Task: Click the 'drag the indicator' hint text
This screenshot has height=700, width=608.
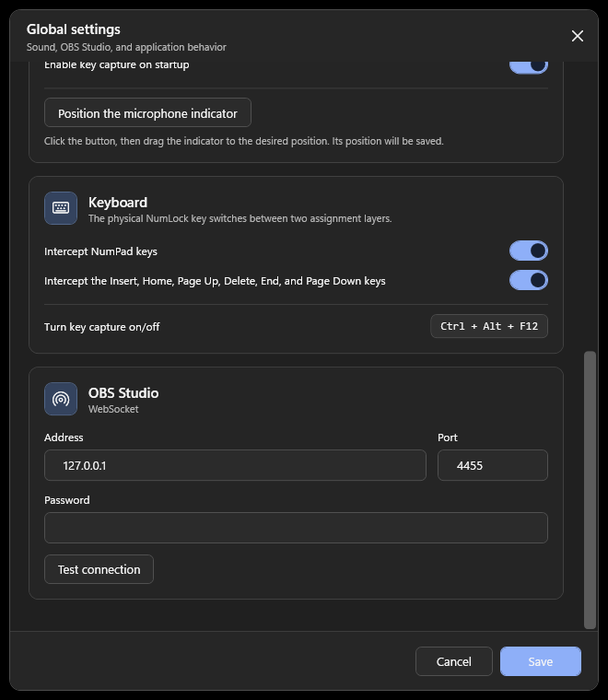Action: click(244, 141)
